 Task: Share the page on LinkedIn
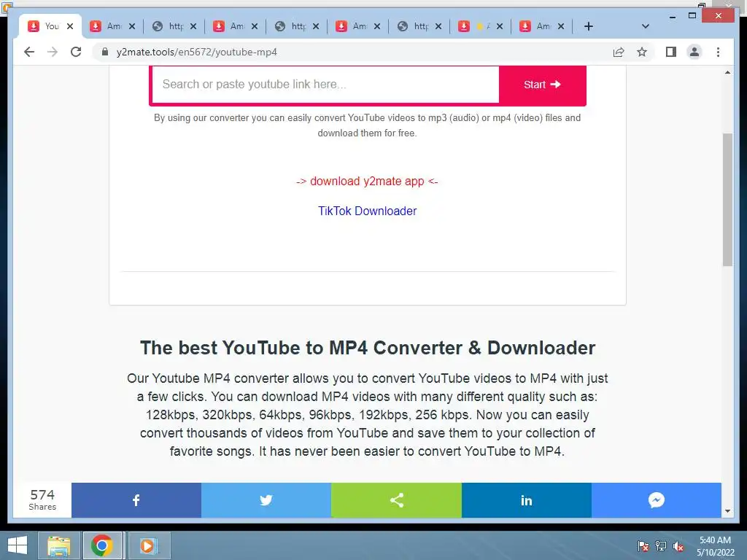tap(527, 500)
